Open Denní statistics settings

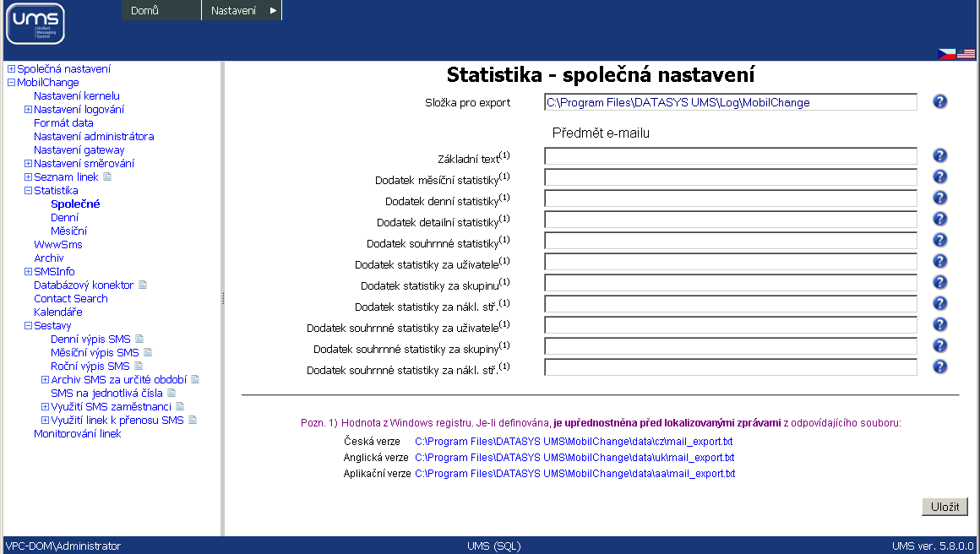coord(64,217)
